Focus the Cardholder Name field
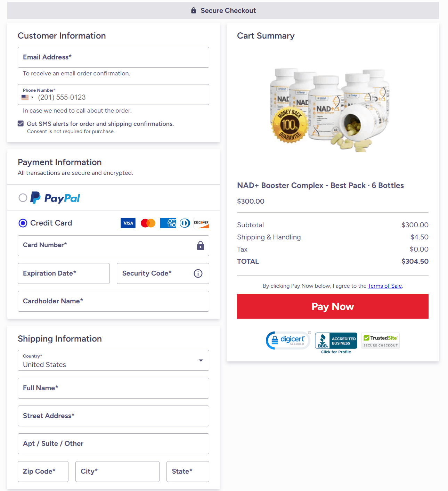This screenshot has width=448, height=491. pyautogui.click(x=113, y=301)
